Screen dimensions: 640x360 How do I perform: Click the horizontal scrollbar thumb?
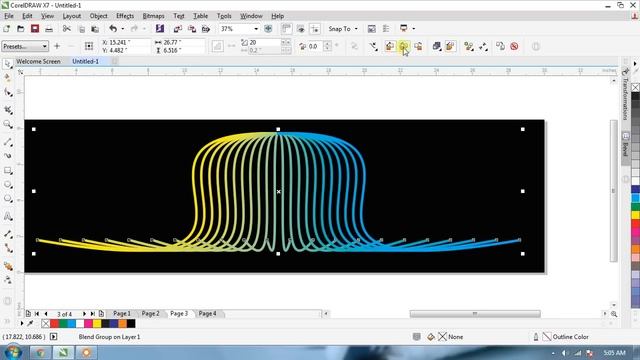click(x=475, y=313)
